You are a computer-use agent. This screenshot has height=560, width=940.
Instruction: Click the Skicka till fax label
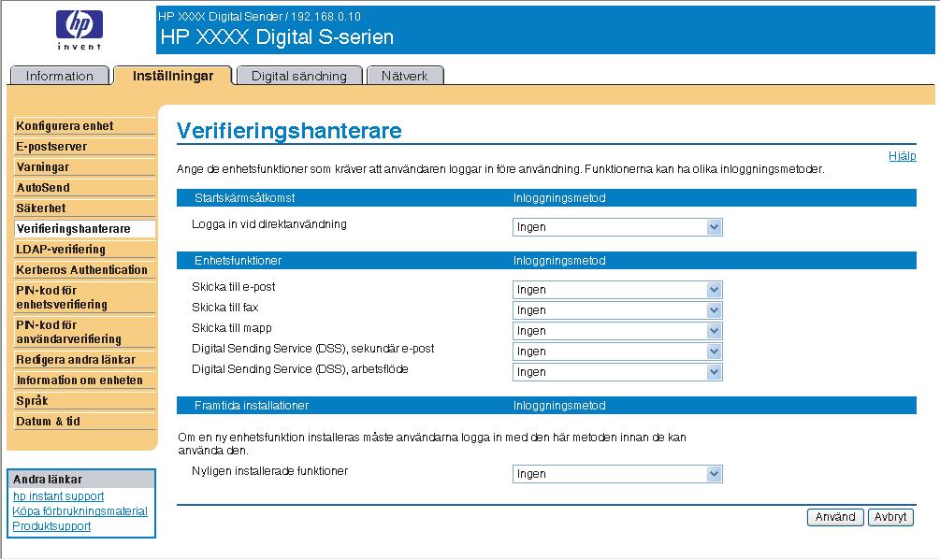pos(224,308)
